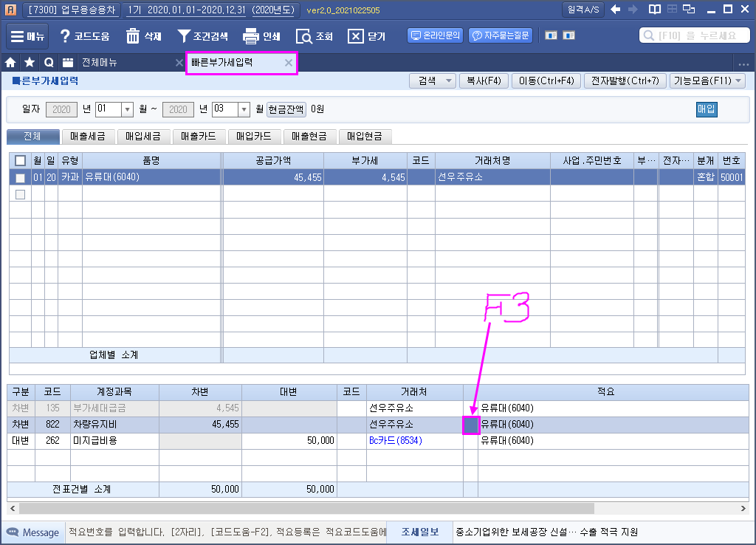756x545 pixels.
Task: Select the 매입세금 tab
Action: coord(143,137)
